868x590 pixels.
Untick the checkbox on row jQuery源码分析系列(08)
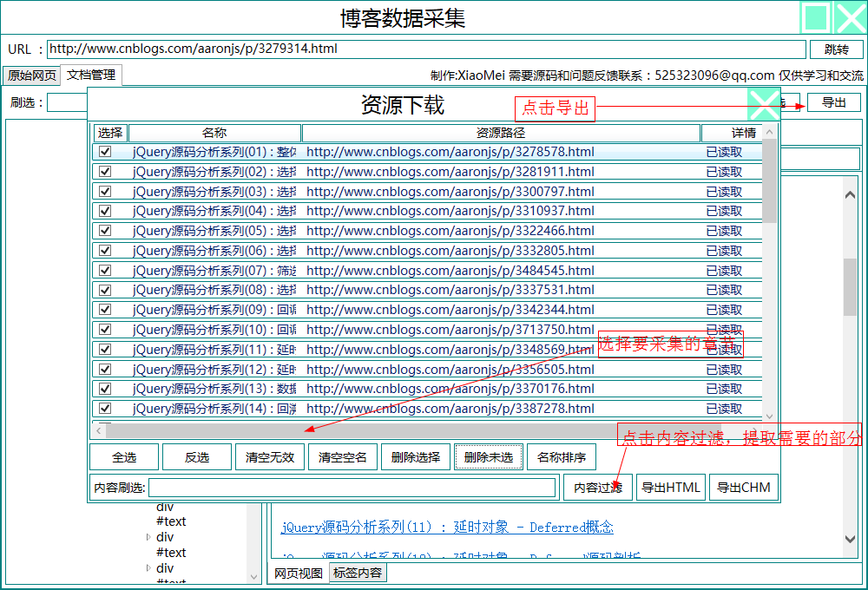tap(105, 290)
